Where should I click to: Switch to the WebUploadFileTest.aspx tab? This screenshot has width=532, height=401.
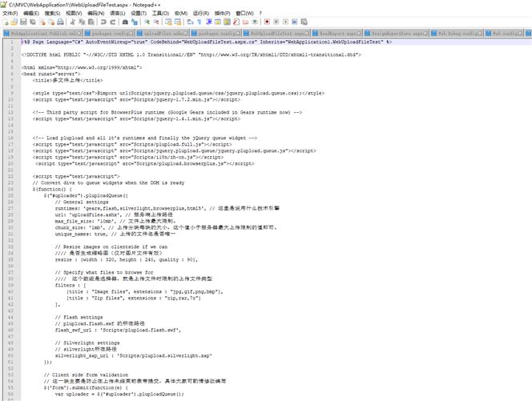[x=277, y=34]
